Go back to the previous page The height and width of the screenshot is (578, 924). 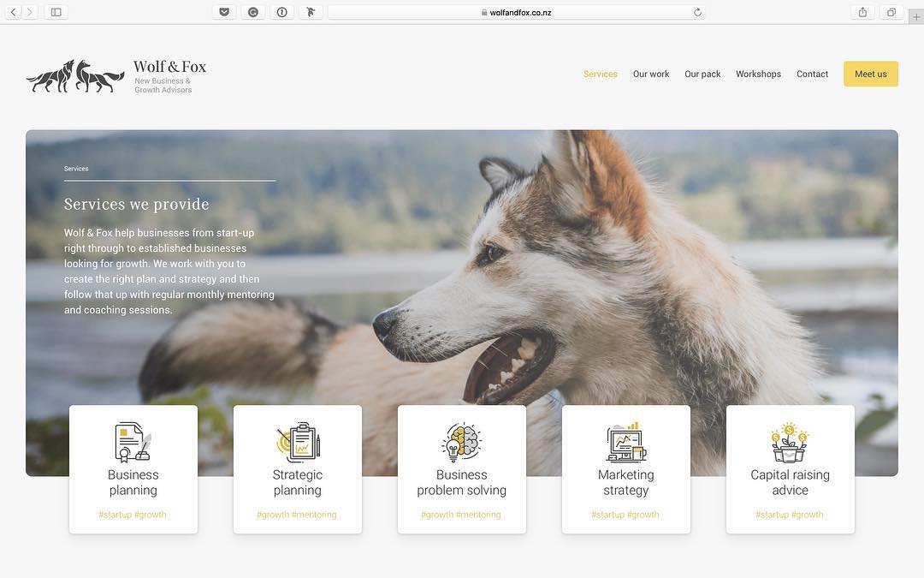tap(13, 12)
